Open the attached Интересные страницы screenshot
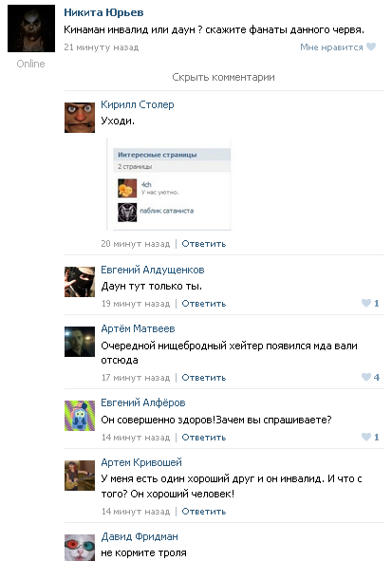The width and height of the screenshot is (392, 561). click(x=169, y=184)
